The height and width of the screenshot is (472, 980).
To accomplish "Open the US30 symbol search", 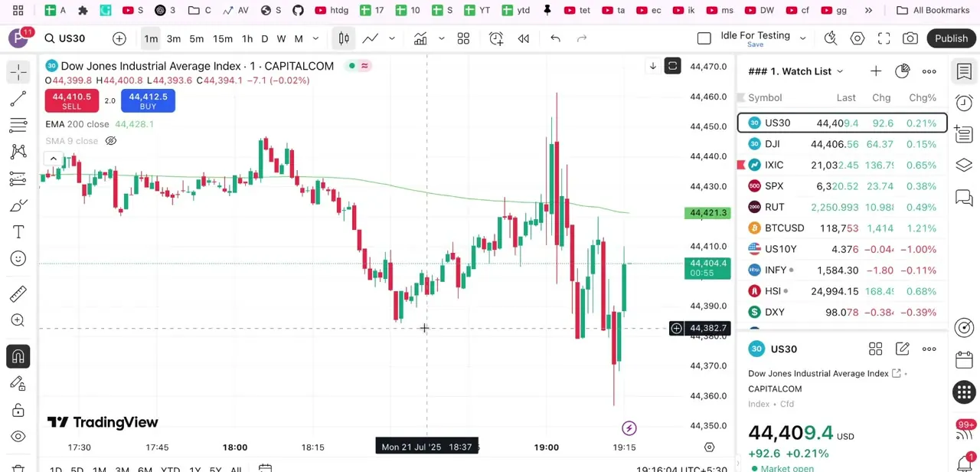I will point(65,38).
